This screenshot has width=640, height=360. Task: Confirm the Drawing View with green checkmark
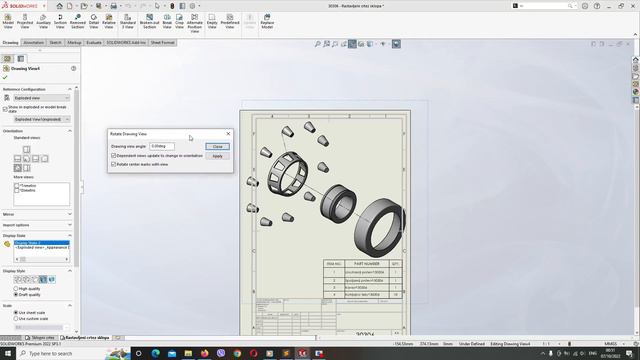tap(5, 77)
